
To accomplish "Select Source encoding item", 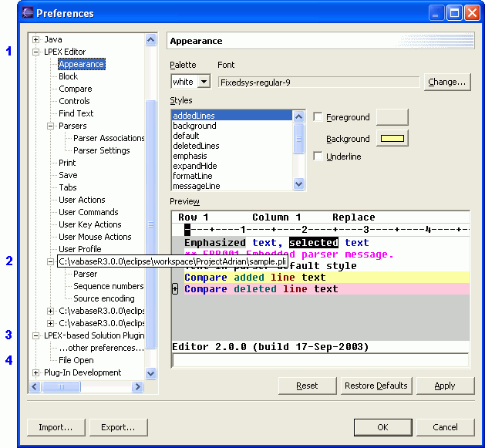I will click(104, 298).
